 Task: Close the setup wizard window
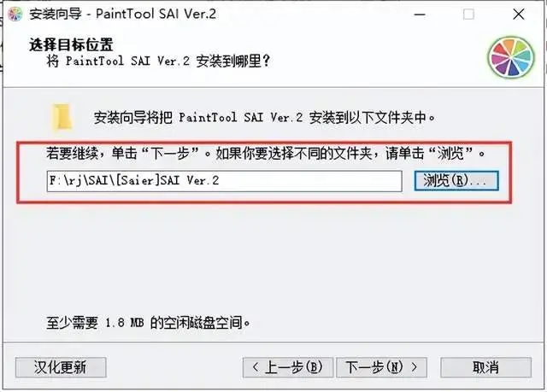pos(519,15)
